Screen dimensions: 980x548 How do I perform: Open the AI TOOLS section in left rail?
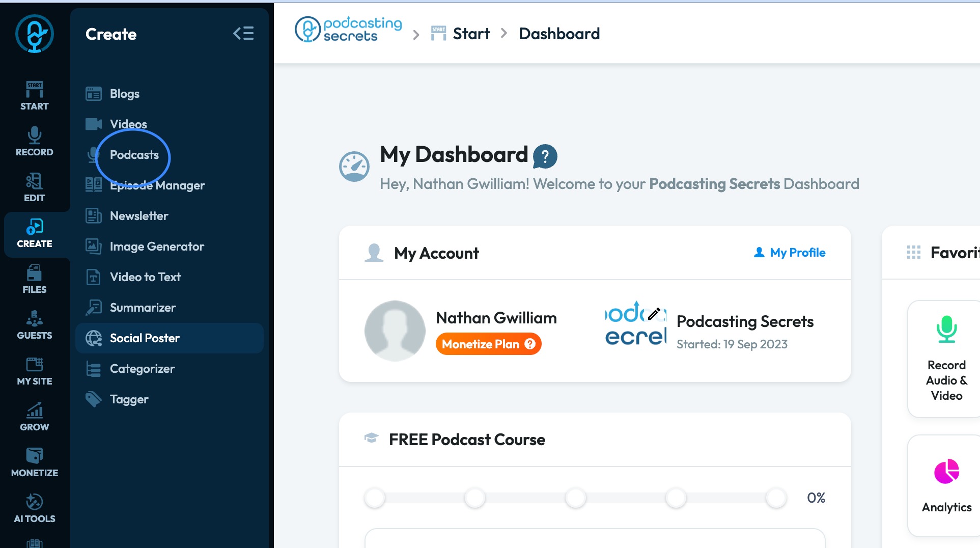(35, 508)
